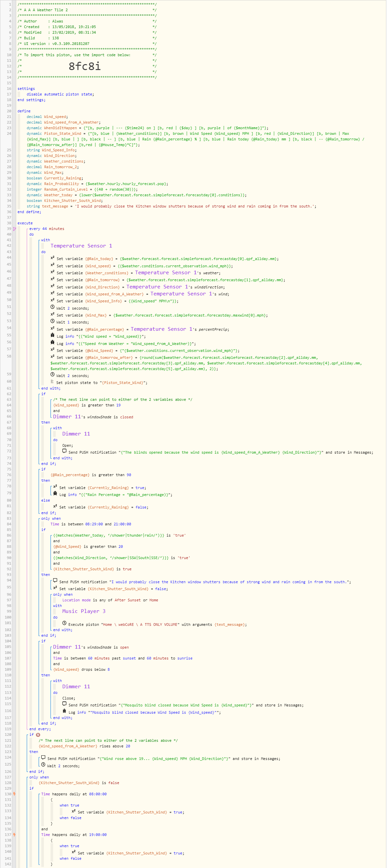Click the Modified date 23/02/2019, 08:31:34
The width and height of the screenshot is (389, 868).
click(74, 33)
